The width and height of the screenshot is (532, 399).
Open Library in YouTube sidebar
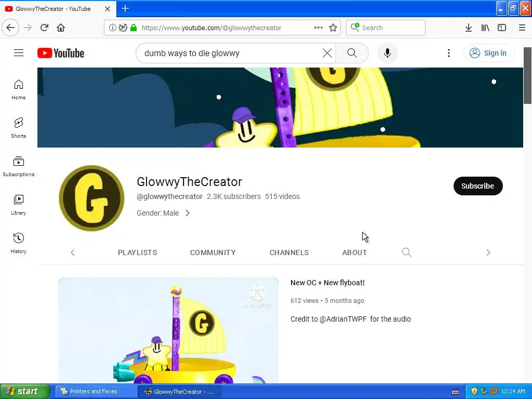pyautogui.click(x=19, y=205)
